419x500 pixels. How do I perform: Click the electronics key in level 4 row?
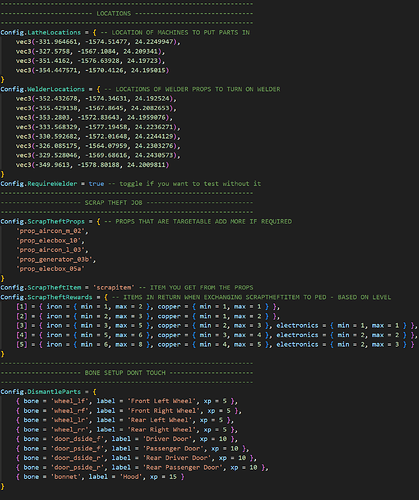coord(297,335)
